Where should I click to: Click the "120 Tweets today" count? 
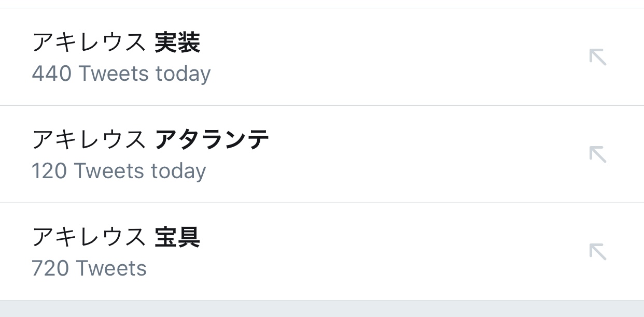pyautogui.click(x=119, y=171)
